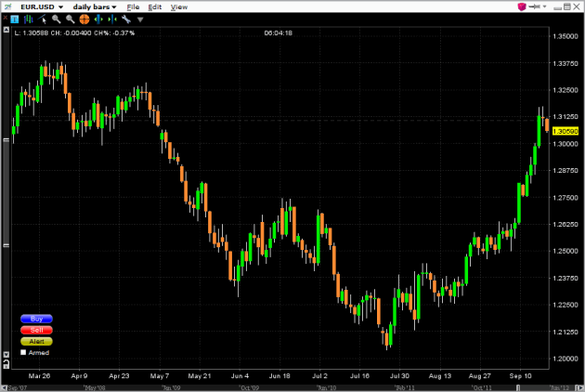Open chart settings with wrench icon

click(125, 19)
